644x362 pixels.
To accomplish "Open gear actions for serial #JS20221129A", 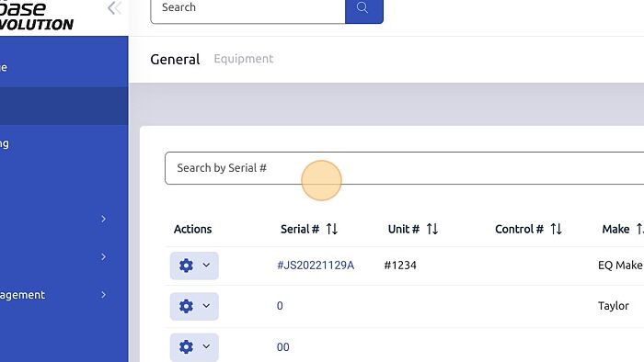I will [194, 266].
